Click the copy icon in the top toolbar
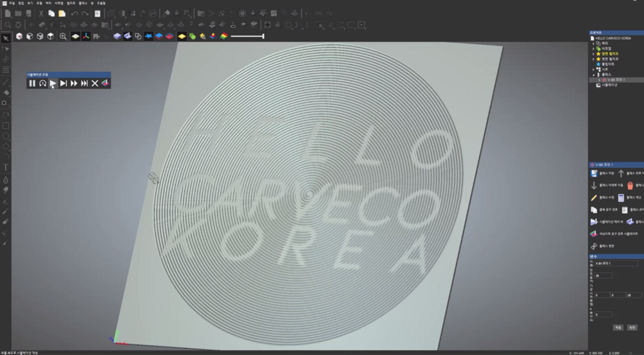644x355 pixels. click(52, 14)
